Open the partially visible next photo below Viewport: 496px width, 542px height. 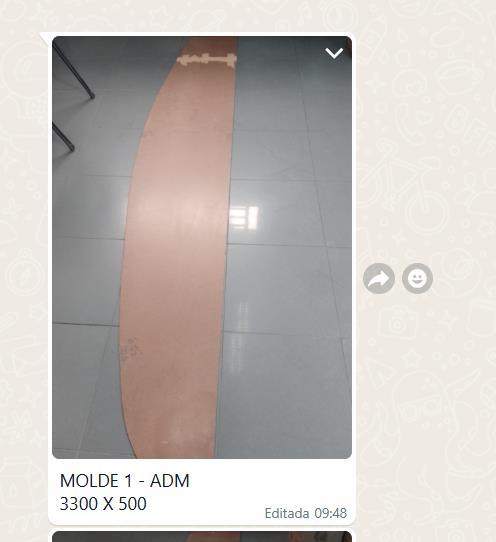click(202, 536)
